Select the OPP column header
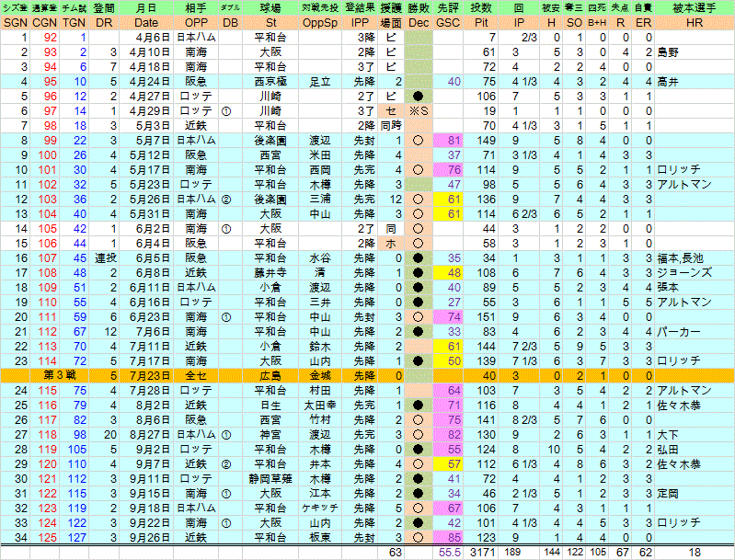The image size is (735, 560). pos(196,22)
